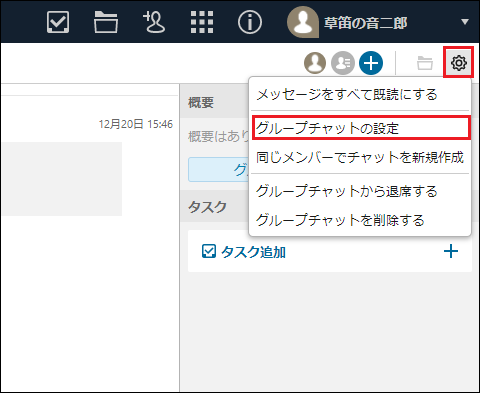Click the 概要 section header
Image resolution: width=480 pixels, height=393 pixels.
click(201, 102)
